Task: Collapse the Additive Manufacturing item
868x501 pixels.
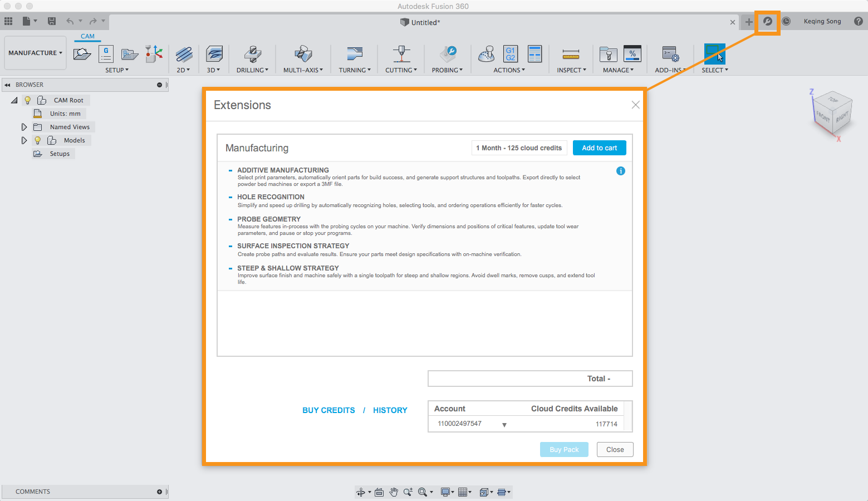Action: point(231,170)
